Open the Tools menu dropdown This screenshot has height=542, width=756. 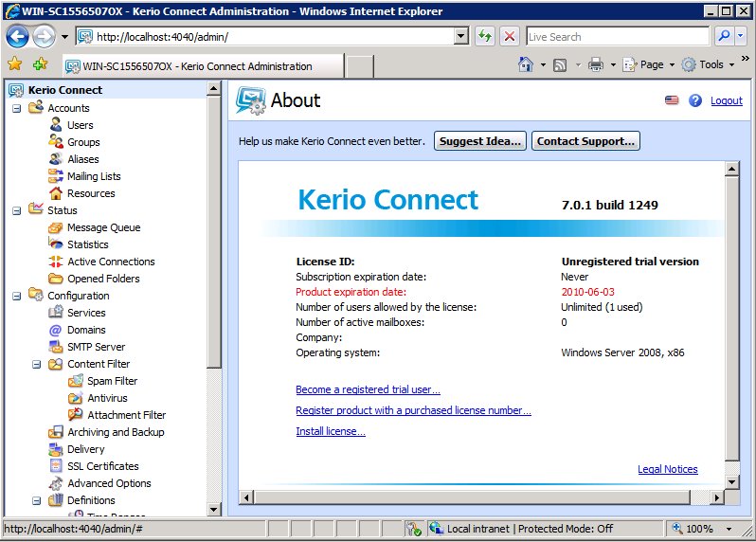click(x=731, y=64)
